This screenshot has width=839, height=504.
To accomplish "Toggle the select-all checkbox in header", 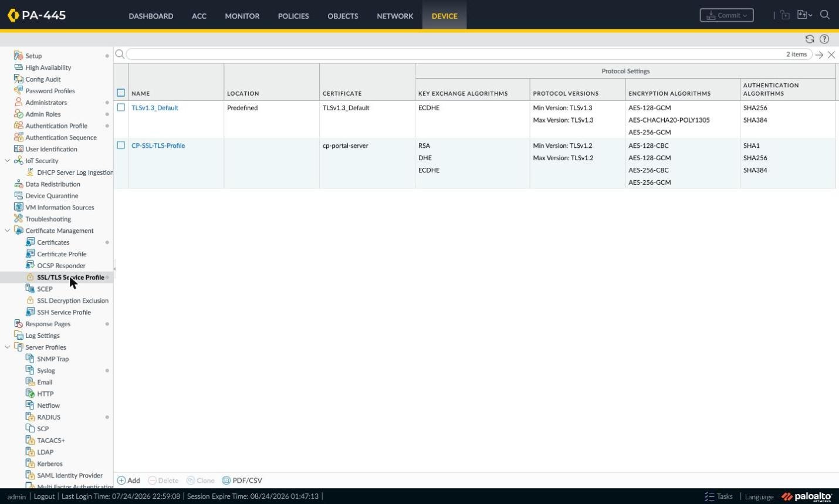I will click(121, 93).
